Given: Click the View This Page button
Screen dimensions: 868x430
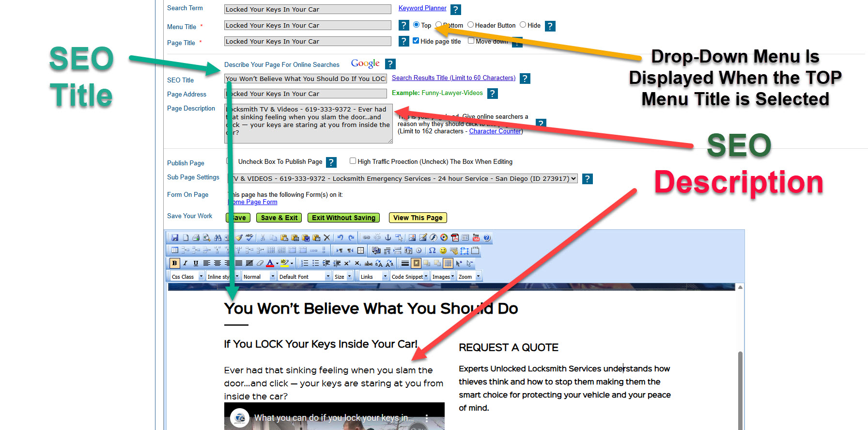Looking at the screenshot, I should point(418,218).
